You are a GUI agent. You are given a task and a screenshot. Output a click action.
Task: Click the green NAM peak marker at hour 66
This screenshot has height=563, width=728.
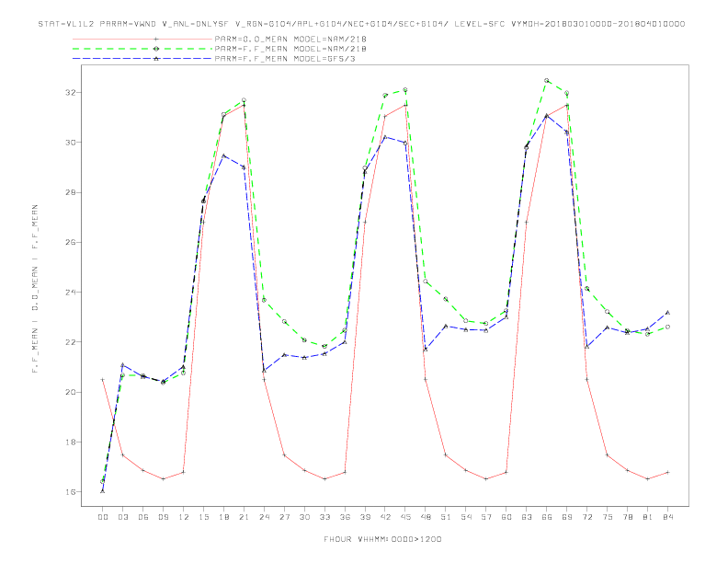pyautogui.click(x=547, y=80)
